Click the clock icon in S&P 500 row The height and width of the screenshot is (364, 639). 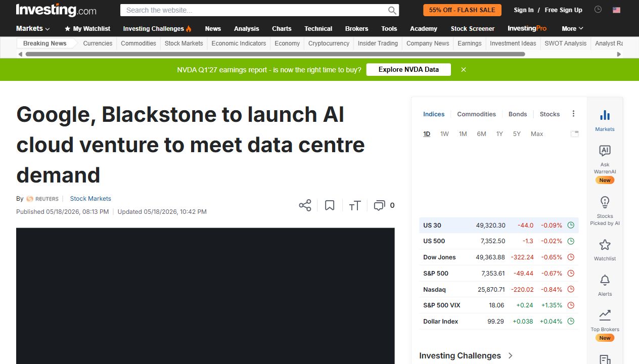[571, 274]
